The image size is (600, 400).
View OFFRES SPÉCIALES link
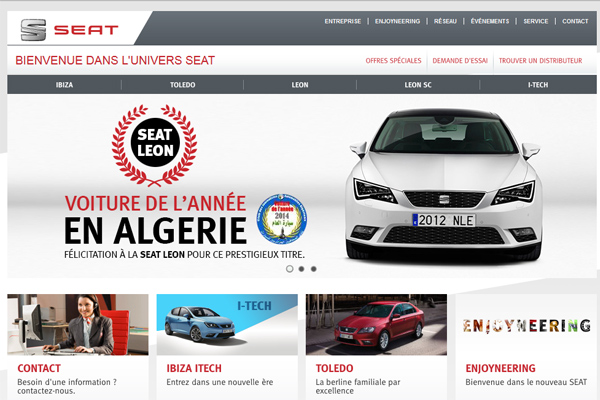[x=393, y=61]
